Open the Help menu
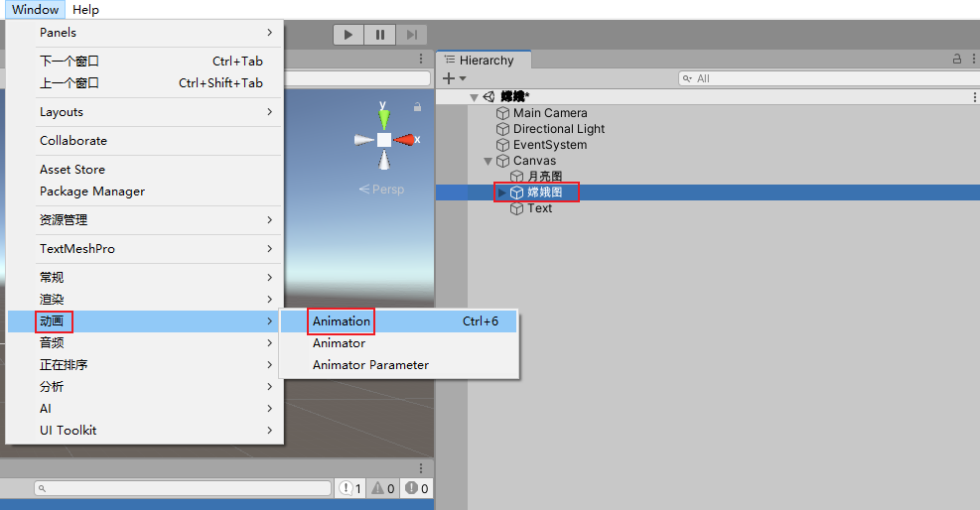 point(85,9)
